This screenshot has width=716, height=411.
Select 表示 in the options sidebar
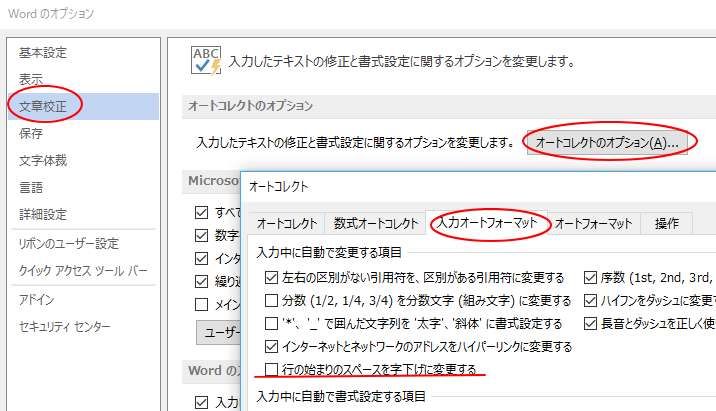[31, 79]
